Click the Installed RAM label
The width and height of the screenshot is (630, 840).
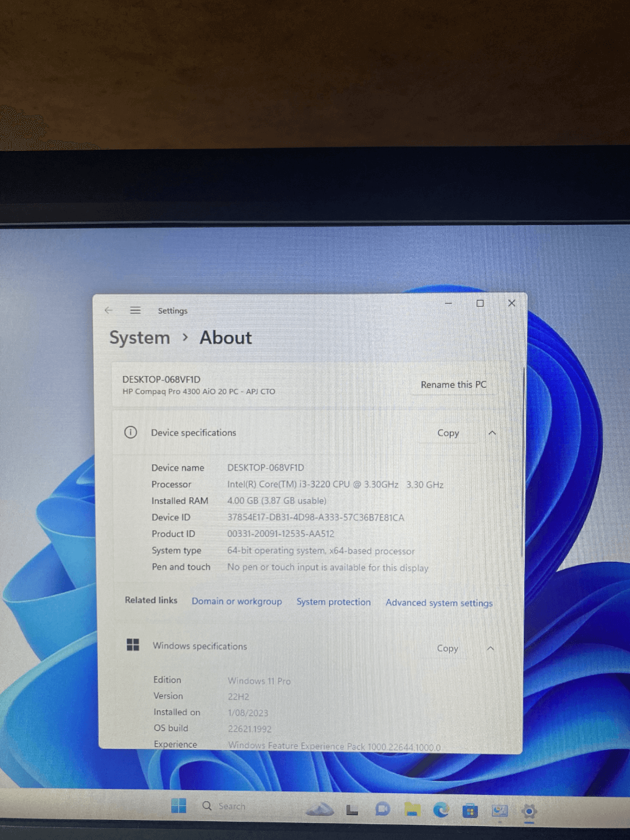180,501
